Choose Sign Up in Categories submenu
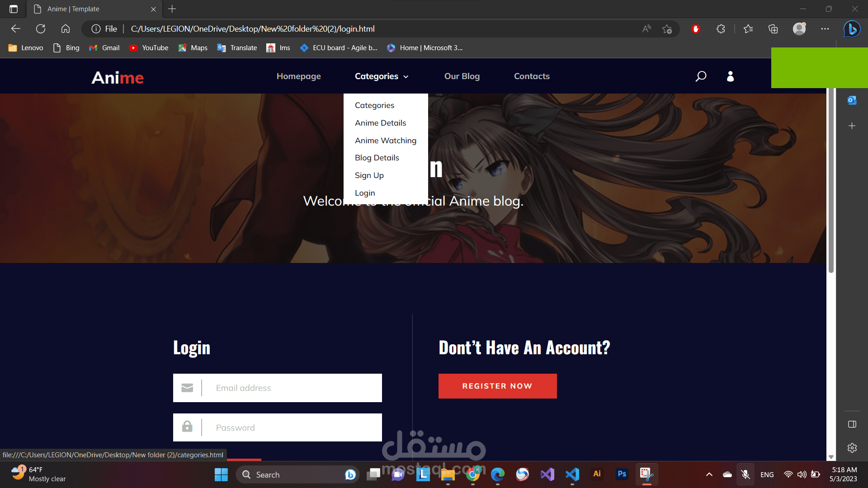Viewport: 868px width, 488px height. coord(369,175)
